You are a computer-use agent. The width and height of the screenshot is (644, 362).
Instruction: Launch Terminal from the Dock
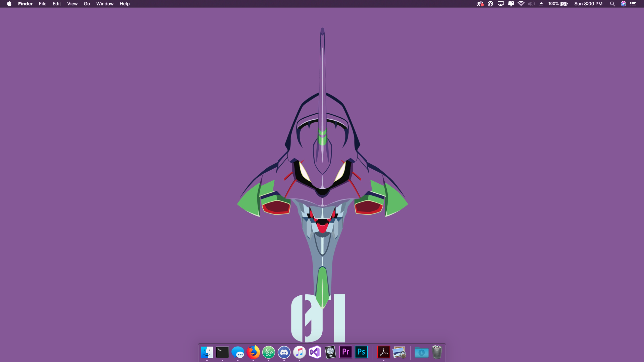[222, 352]
